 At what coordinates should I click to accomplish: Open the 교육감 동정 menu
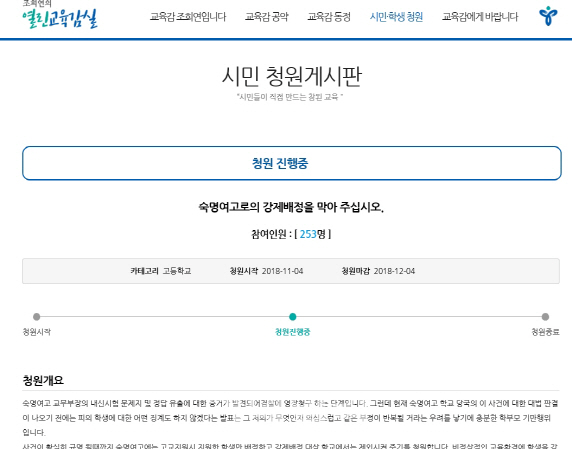tap(329, 17)
